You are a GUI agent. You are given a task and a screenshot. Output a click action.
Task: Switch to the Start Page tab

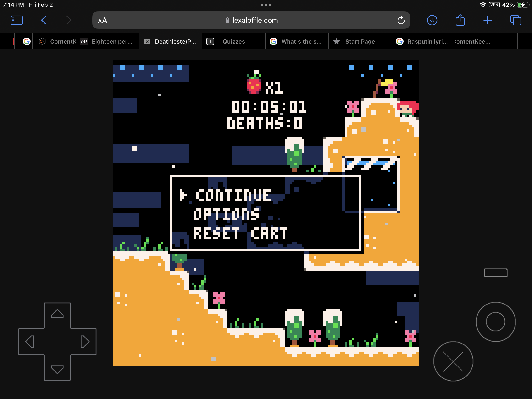360,42
